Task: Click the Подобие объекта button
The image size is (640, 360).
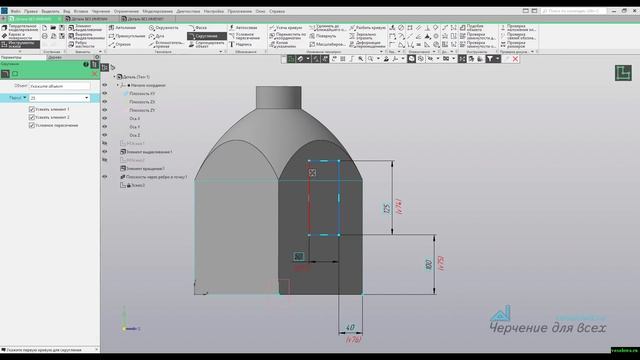Action: click(472, 28)
